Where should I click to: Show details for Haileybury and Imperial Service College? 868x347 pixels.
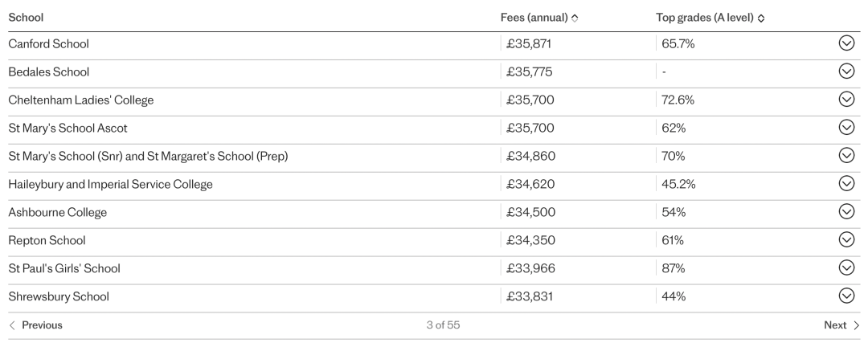click(846, 184)
